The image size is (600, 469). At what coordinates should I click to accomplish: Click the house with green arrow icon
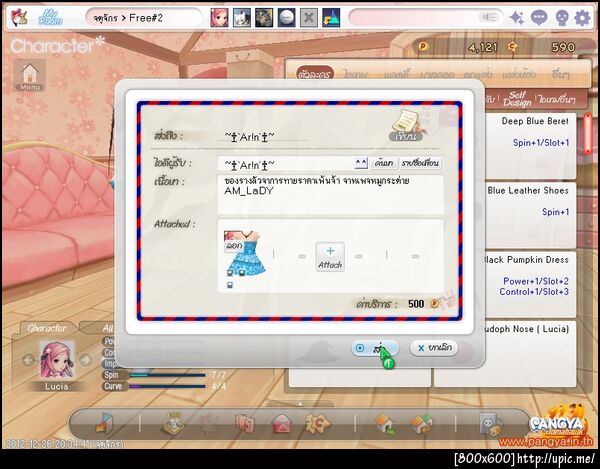[x=386, y=424]
